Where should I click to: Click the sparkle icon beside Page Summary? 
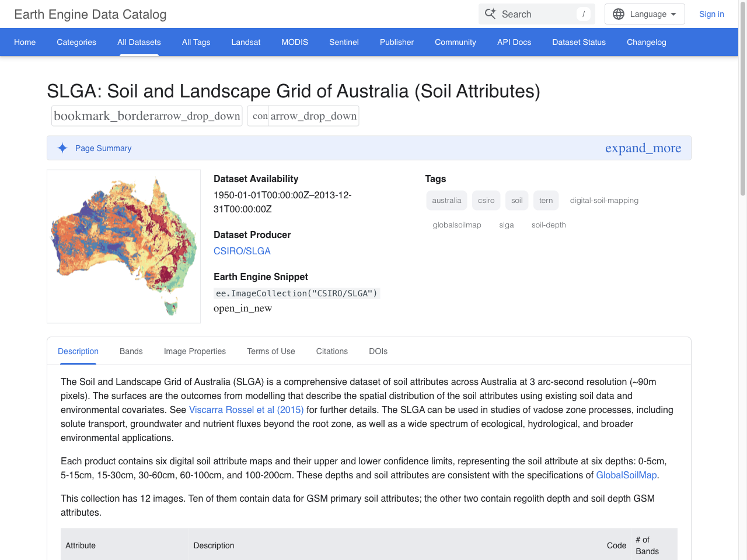[62, 148]
